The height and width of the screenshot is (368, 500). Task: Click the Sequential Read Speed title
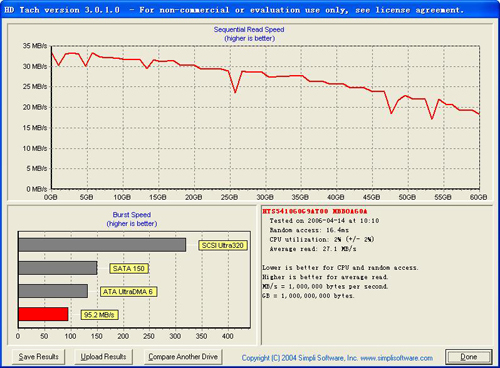[249, 29]
